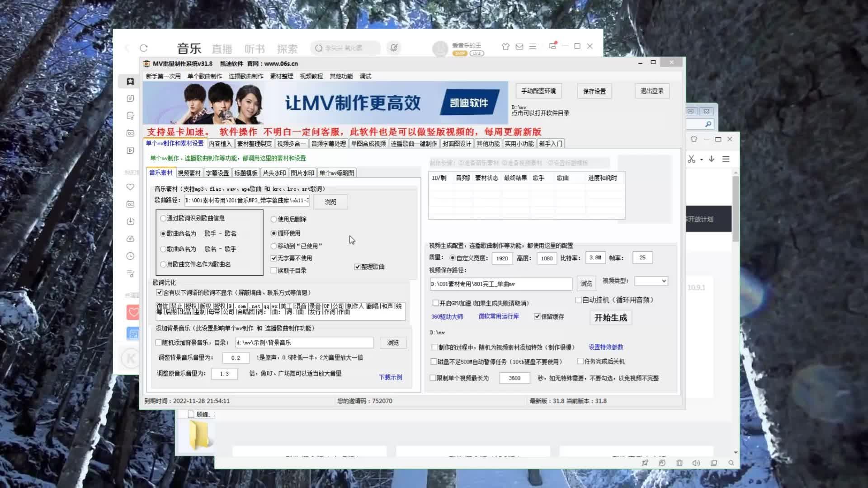
Task: Select 使用后删除 radio option
Action: pyautogui.click(x=274, y=219)
